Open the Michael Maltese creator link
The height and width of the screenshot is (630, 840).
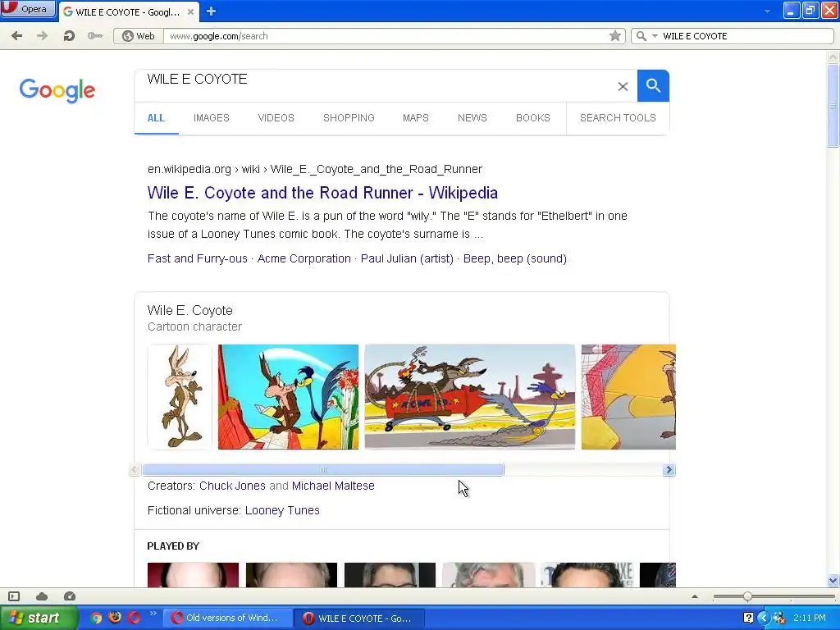click(x=333, y=486)
